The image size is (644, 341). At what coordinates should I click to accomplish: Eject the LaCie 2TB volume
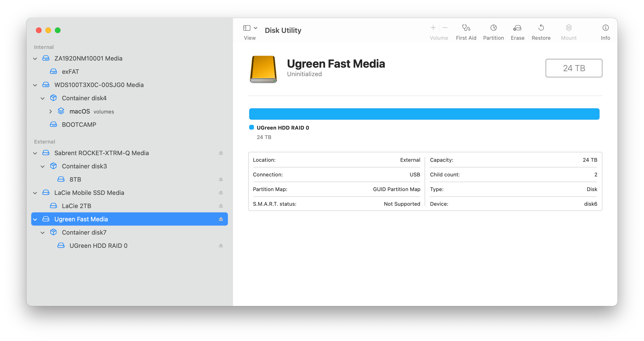221,205
